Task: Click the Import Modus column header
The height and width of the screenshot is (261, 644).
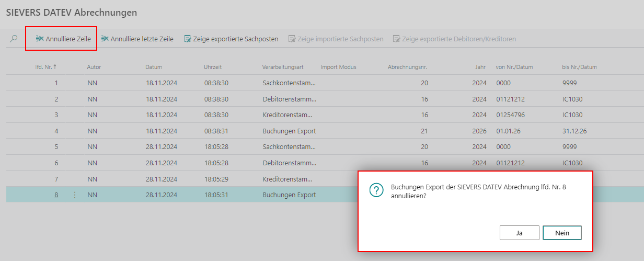Action: [338, 67]
